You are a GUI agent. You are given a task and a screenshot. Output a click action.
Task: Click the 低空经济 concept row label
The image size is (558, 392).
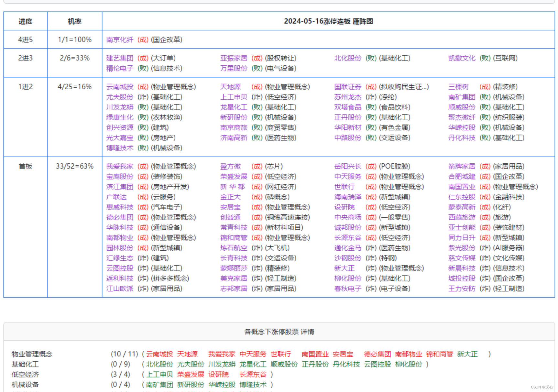[x=25, y=375]
